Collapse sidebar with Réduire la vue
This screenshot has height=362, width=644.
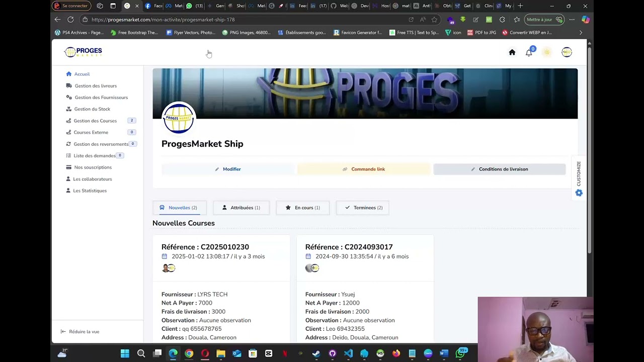[x=79, y=332]
